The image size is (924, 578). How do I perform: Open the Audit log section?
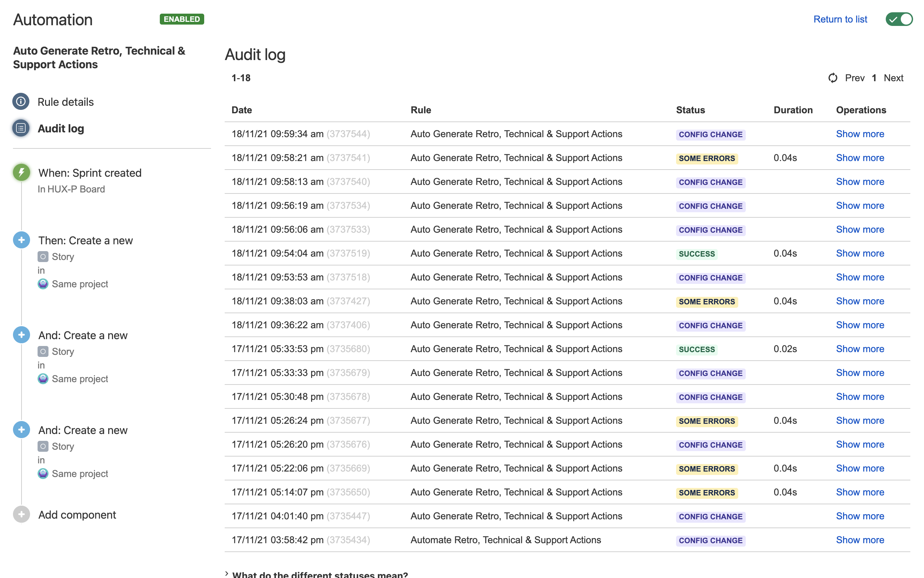pyautogui.click(x=61, y=128)
